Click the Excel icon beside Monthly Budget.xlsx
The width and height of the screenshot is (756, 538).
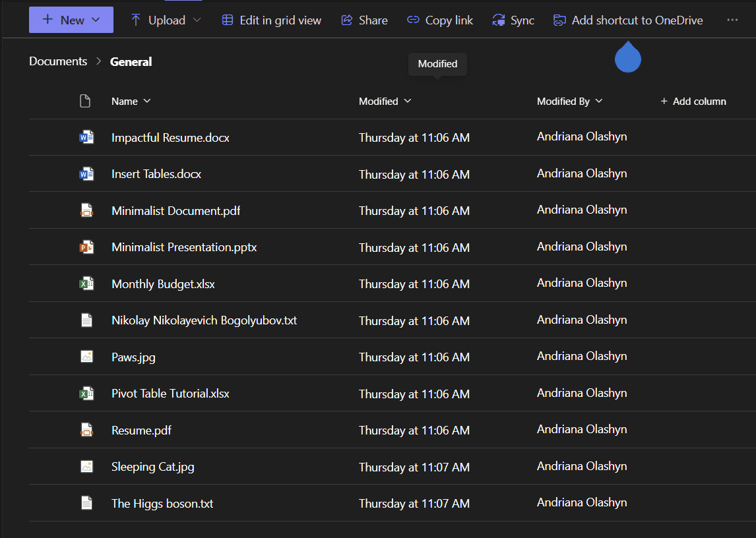coord(86,284)
